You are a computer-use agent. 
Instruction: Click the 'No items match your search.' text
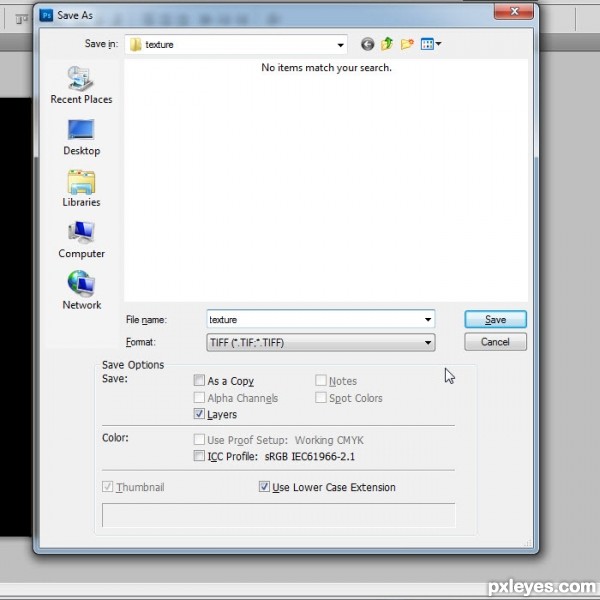click(326, 68)
